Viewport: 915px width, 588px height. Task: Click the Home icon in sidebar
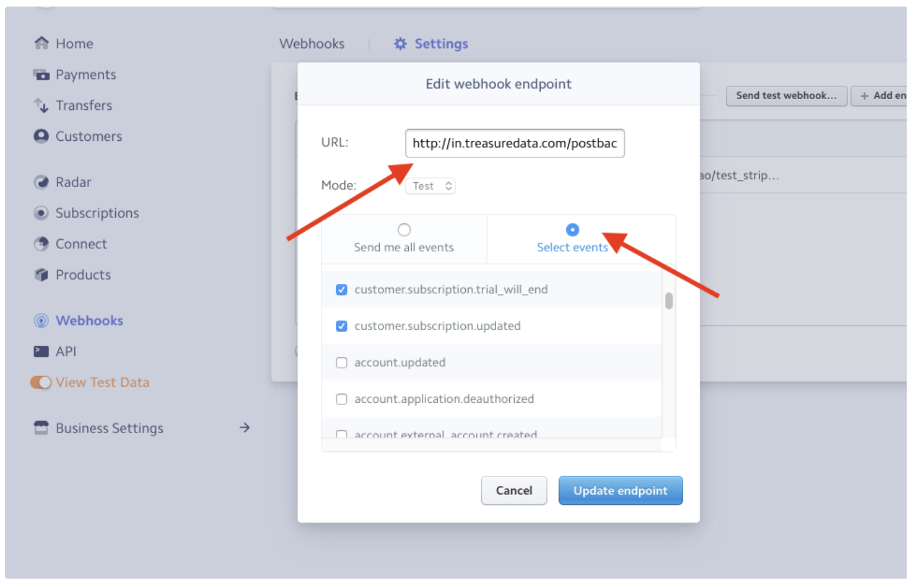41,43
